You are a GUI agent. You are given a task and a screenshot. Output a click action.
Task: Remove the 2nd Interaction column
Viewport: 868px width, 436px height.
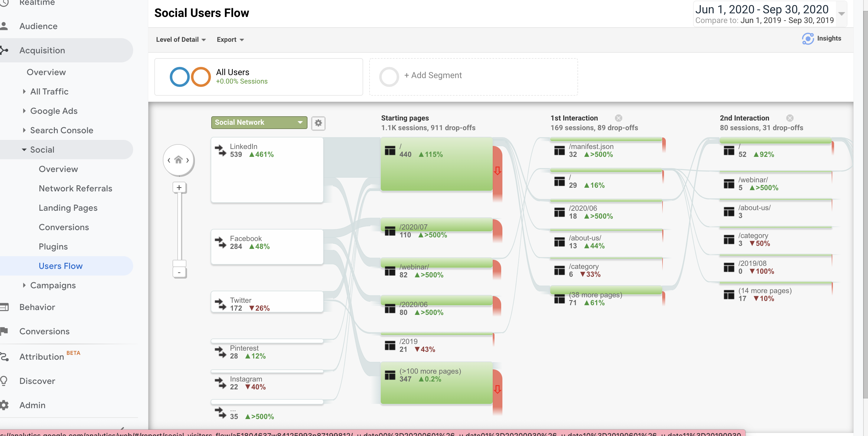tap(790, 118)
